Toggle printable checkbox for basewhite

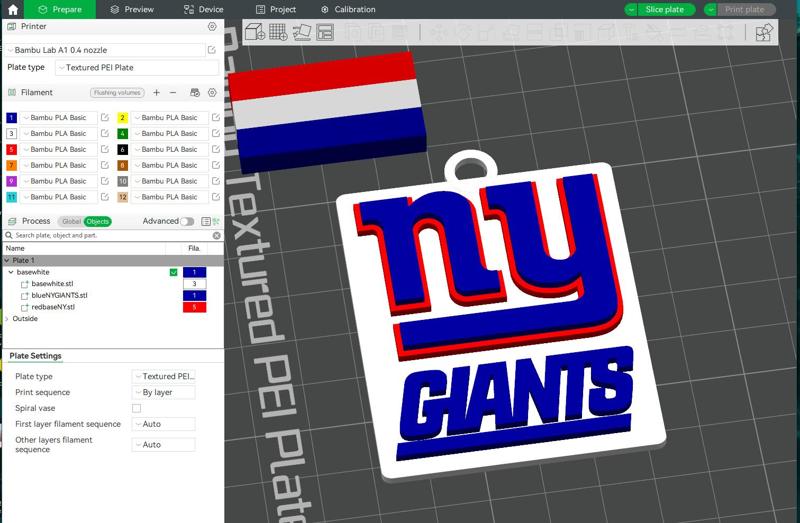[x=173, y=272]
